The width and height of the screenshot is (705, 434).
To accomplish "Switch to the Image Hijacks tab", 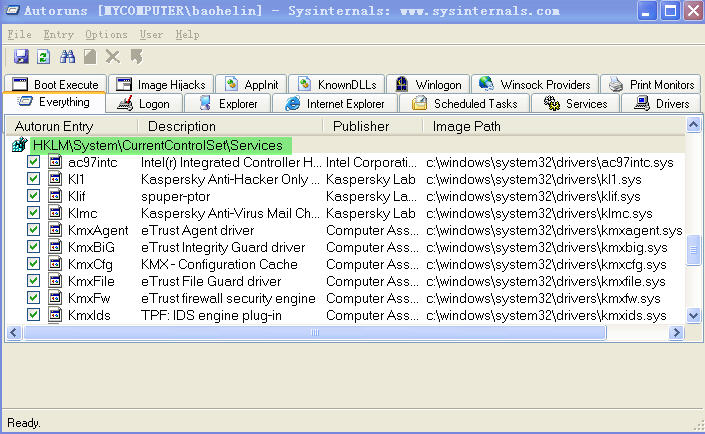I will pyautogui.click(x=161, y=85).
